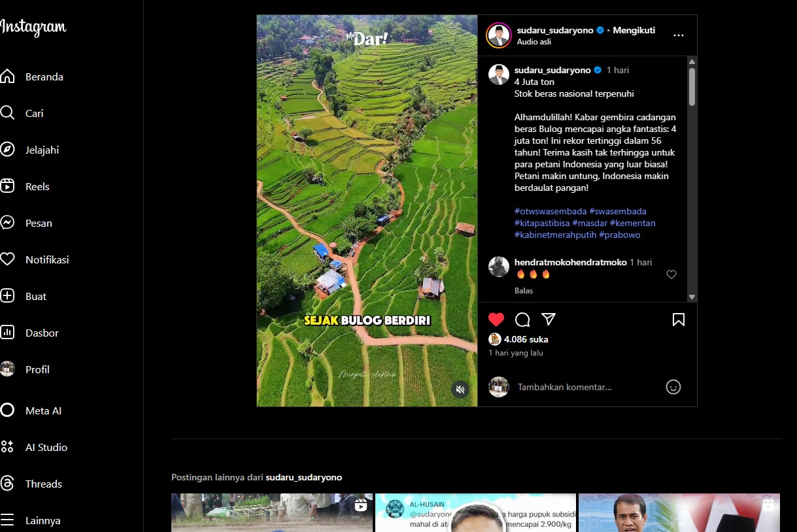Image resolution: width=797 pixels, height=532 pixels.
Task: Open Jelajahi explore page
Action: 42,150
